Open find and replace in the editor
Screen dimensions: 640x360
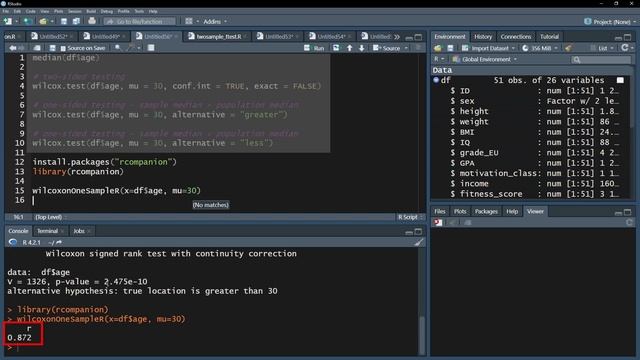(118, 48)
